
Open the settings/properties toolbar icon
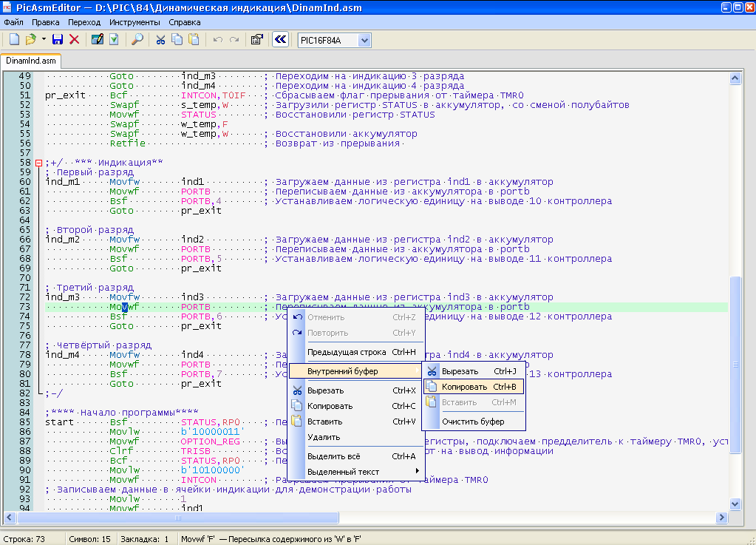click(x=256, y=39)
